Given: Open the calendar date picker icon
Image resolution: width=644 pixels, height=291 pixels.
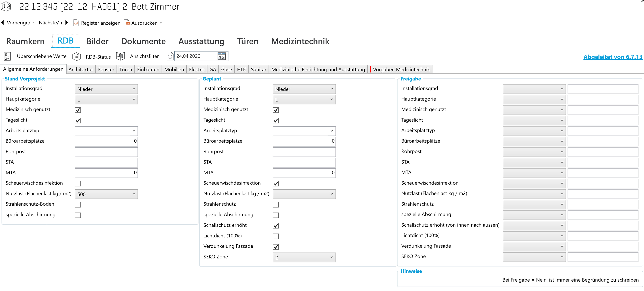Looking at the screenshot, I should click(222, 56).
